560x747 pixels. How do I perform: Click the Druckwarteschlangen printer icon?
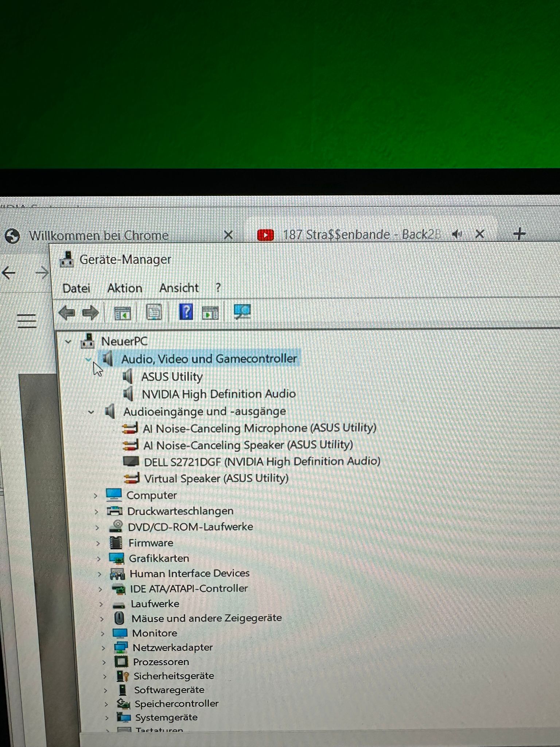(x=114, y=511)
